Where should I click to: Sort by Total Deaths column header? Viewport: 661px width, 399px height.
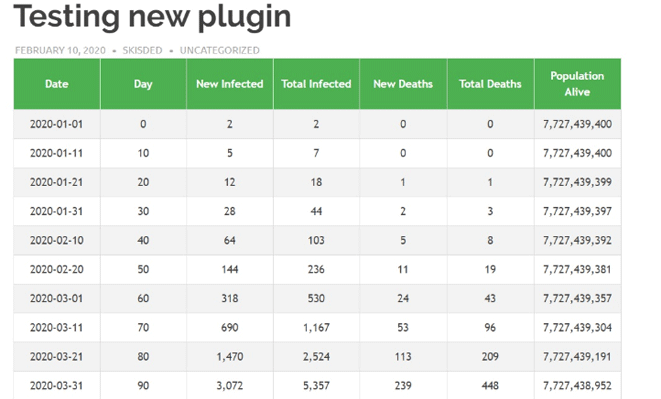coord(490,84)
